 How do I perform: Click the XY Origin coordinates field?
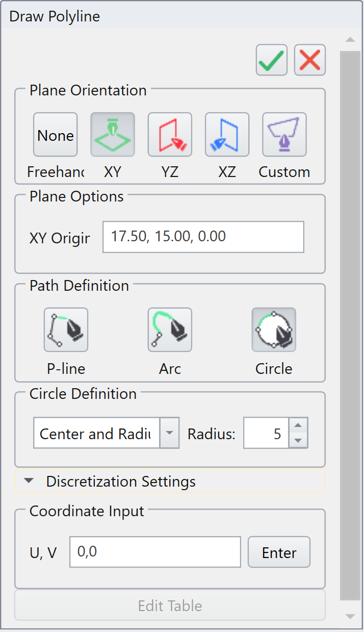(x=203, y=237)
